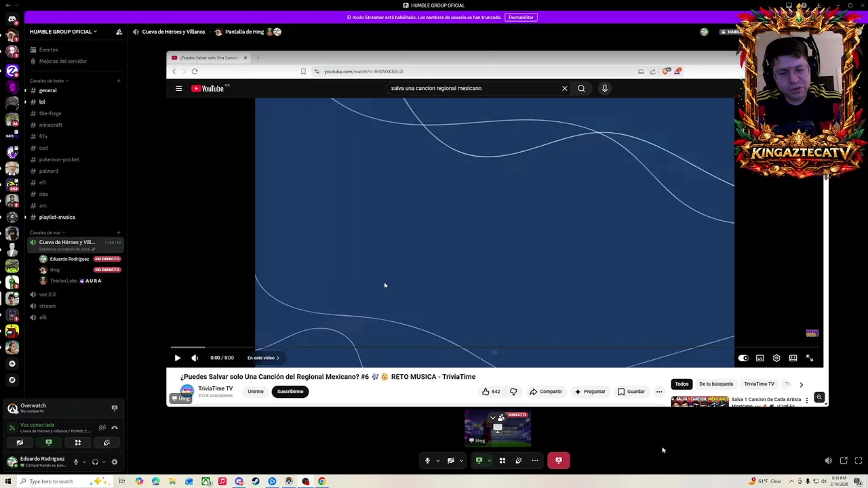Stop streaming Overwatch icon
Screen dimensions: 868x488
tap(115, 408)
